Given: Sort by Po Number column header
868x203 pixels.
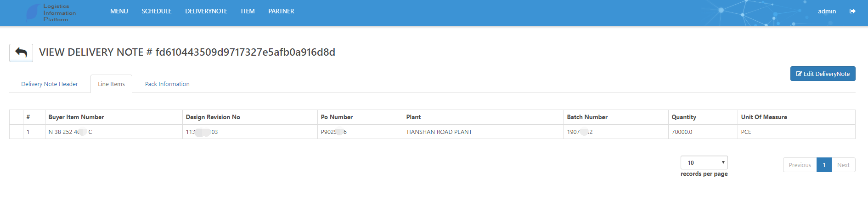Looking at the screenshot, I should click(360, 117).
